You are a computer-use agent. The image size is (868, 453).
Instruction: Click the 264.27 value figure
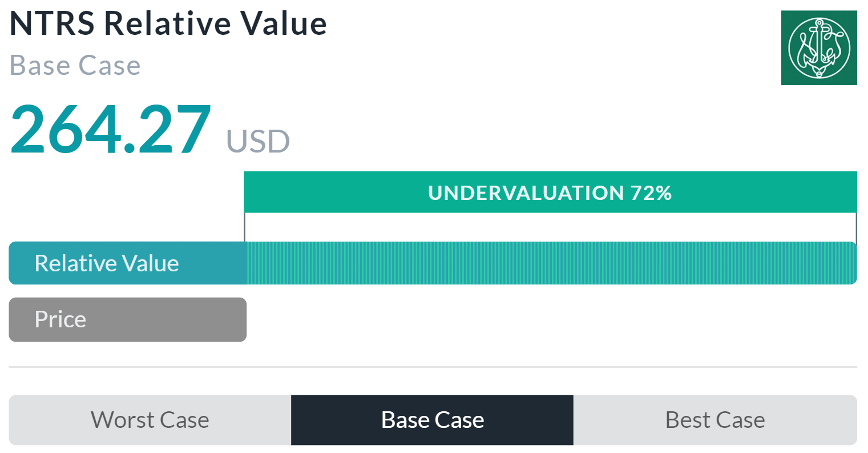click(x=111, y=130)
